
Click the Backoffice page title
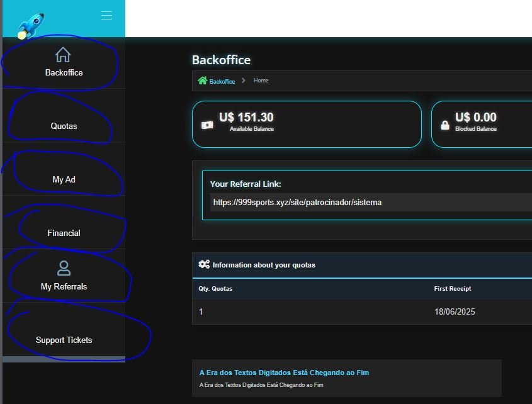pos(221,60)
